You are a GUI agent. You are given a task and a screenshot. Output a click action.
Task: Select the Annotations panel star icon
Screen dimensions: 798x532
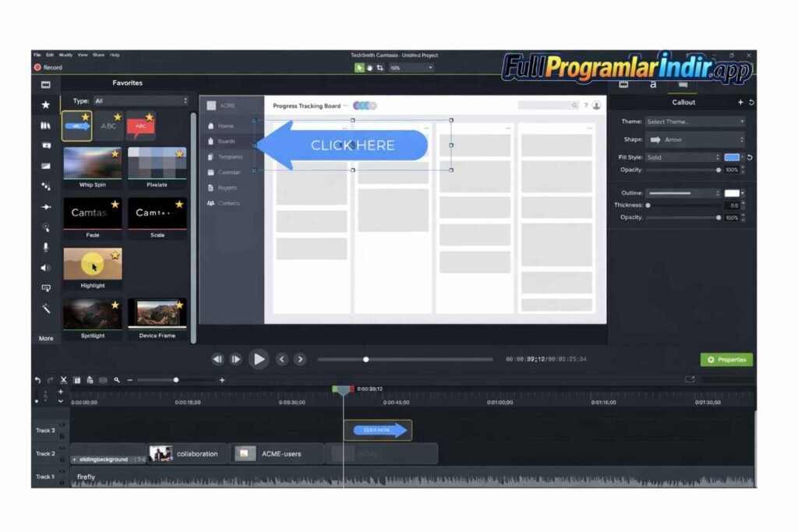46,104
